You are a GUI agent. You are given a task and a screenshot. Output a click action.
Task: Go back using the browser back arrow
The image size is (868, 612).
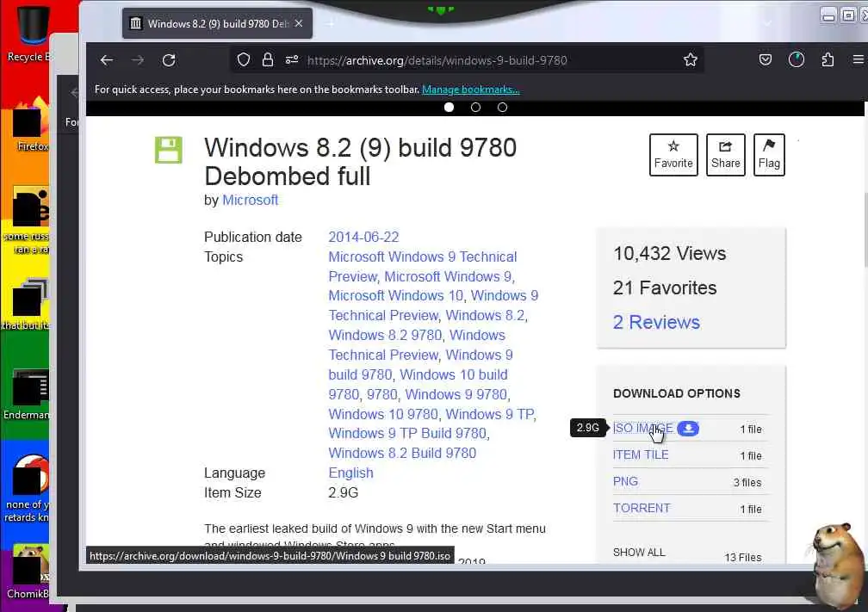tap(107, 60)
